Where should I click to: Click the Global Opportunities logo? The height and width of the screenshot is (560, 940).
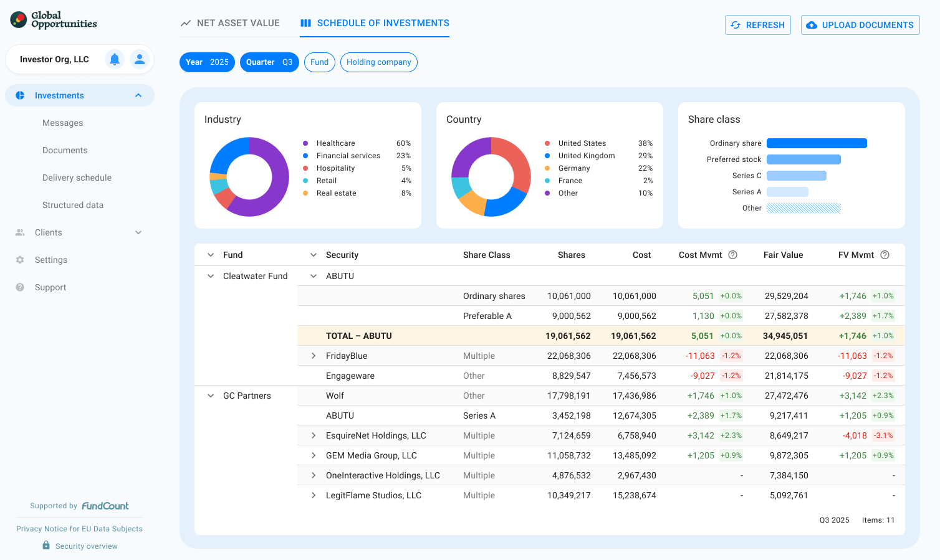pyautogui.click(x=54, y=20)
